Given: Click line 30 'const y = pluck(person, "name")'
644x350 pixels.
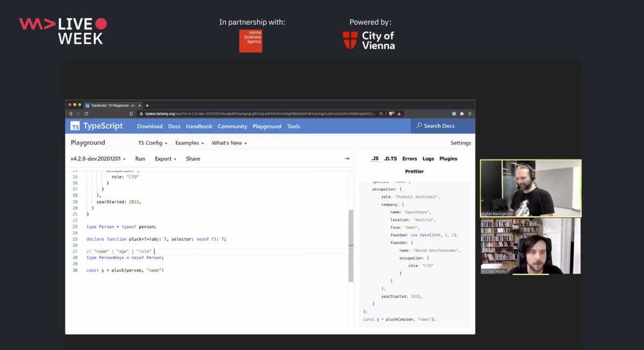Looking at the screenshot, I should (x=125, y=270).
